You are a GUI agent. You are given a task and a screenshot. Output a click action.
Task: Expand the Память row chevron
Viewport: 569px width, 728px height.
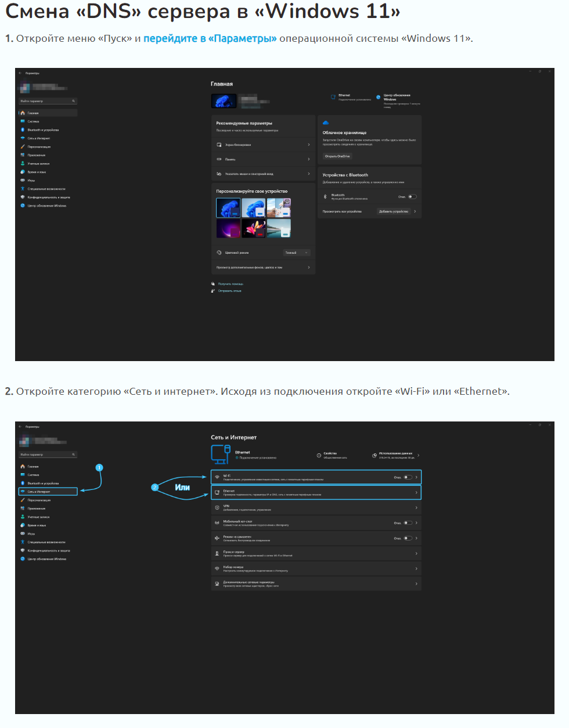309,159
